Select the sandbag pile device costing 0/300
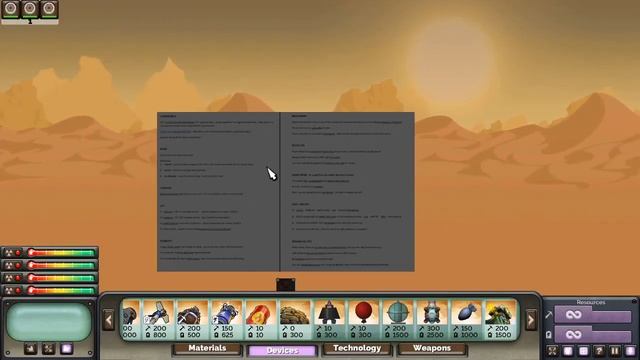 [x=295, y=320]
